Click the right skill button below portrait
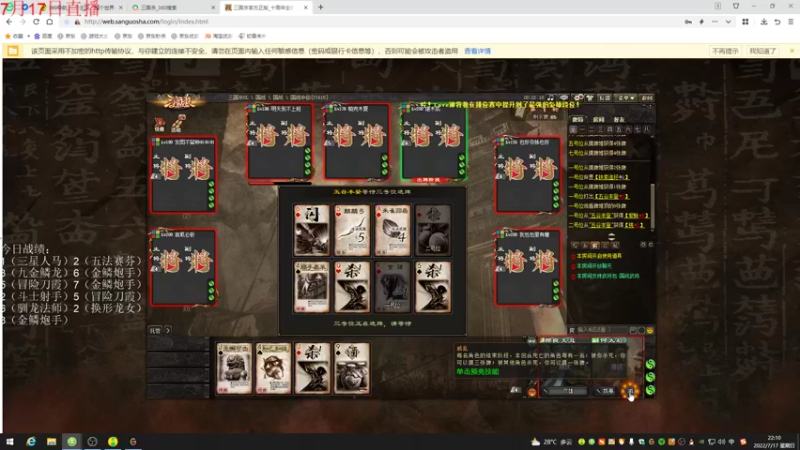The image size is (800, 450). (605, 391)
